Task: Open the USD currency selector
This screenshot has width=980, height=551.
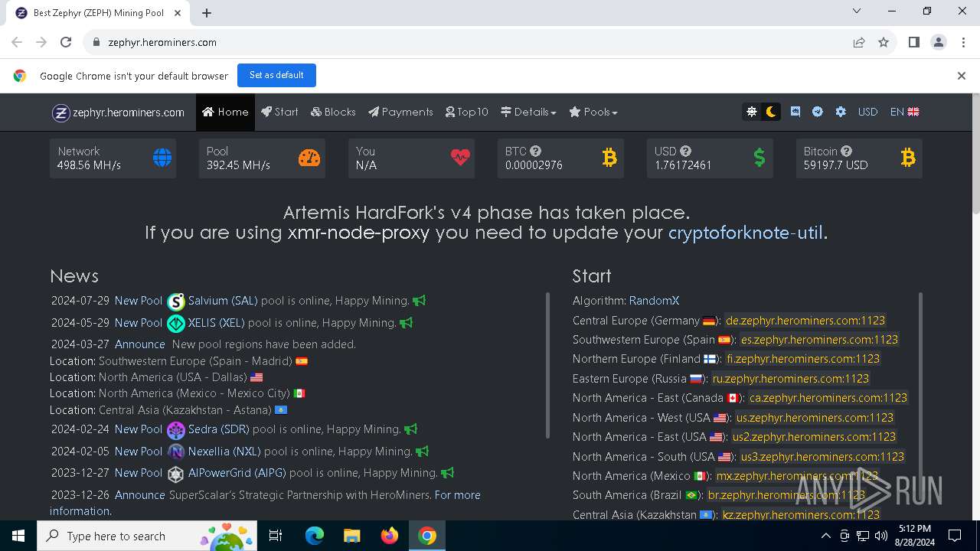Action: point(867,112)
